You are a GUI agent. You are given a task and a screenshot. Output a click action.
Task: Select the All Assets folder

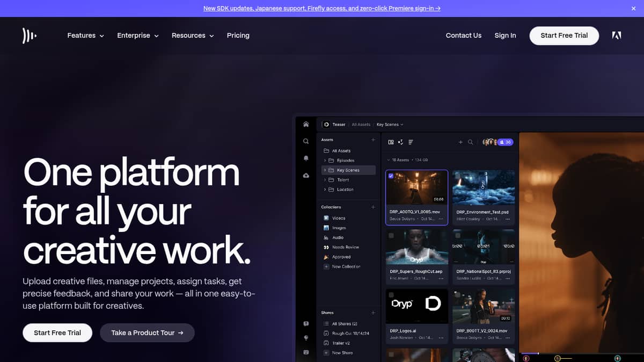click(337, 151)
